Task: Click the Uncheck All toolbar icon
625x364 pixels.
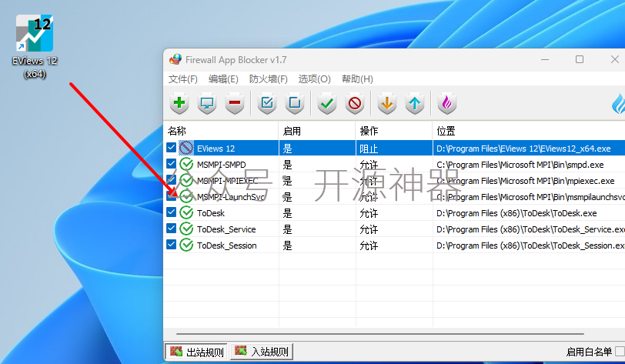Action: pos(295,103)
